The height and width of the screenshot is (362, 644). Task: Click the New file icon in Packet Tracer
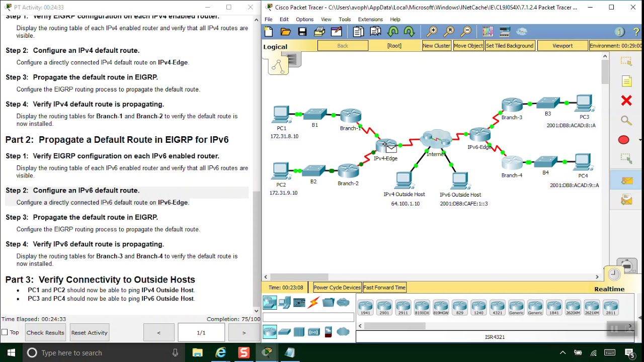coord(269,32)
